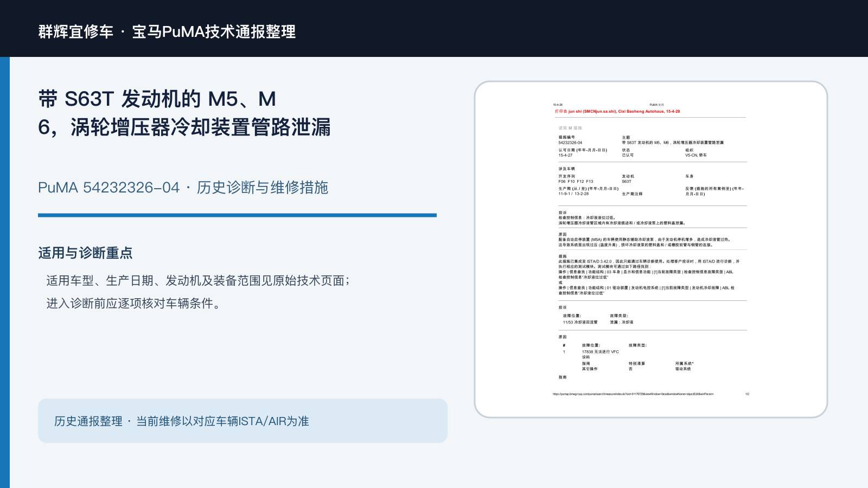
Task: Click the red 打印自 jun shi print line
Action: pyautogui.click(x=617, y=112)
